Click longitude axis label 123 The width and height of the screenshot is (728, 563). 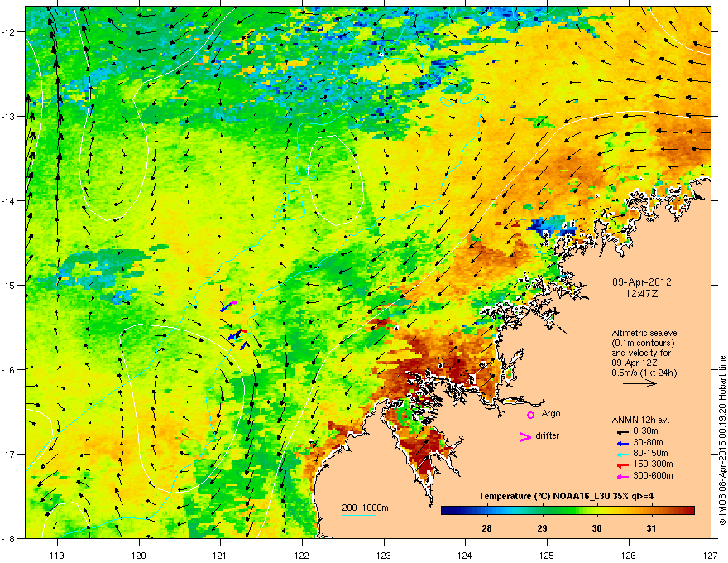coord(384,555)
